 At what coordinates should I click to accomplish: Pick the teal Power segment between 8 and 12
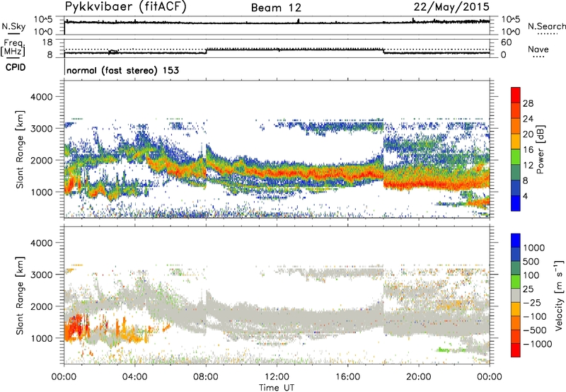coord(516,172)
